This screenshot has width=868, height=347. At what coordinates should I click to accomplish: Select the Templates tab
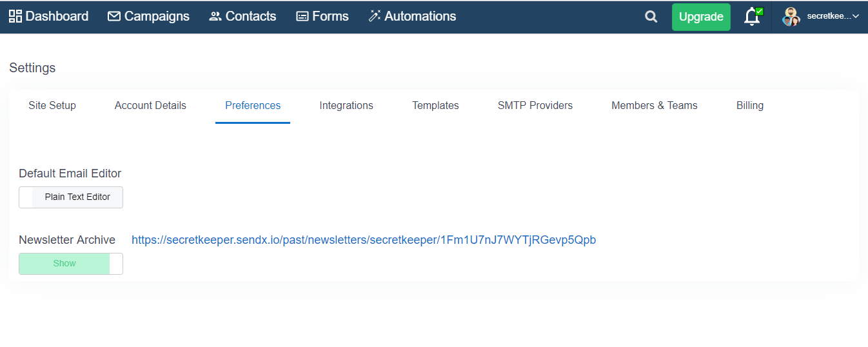tap(435, 105)
